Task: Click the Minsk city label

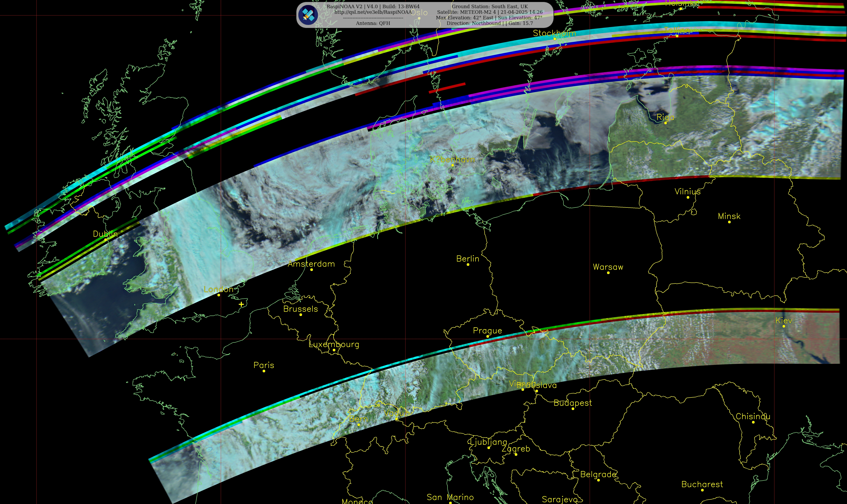Action: coord(729,216)
